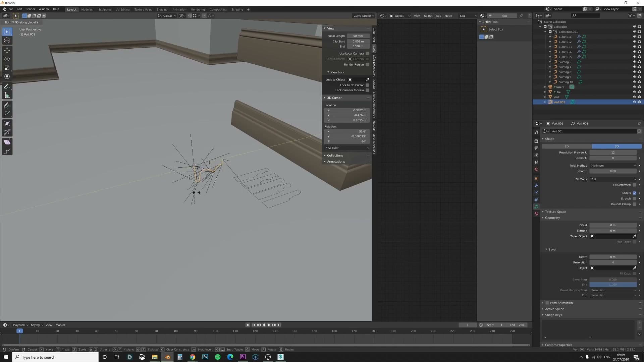Open the XYZ Euler rotation mode dropdown
644x362 pixels.
(347, 148)
